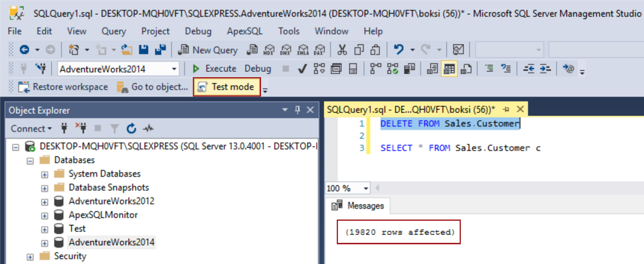Expand the Test database node
Viewport: 644px width, 264px height.
(44, 229)
